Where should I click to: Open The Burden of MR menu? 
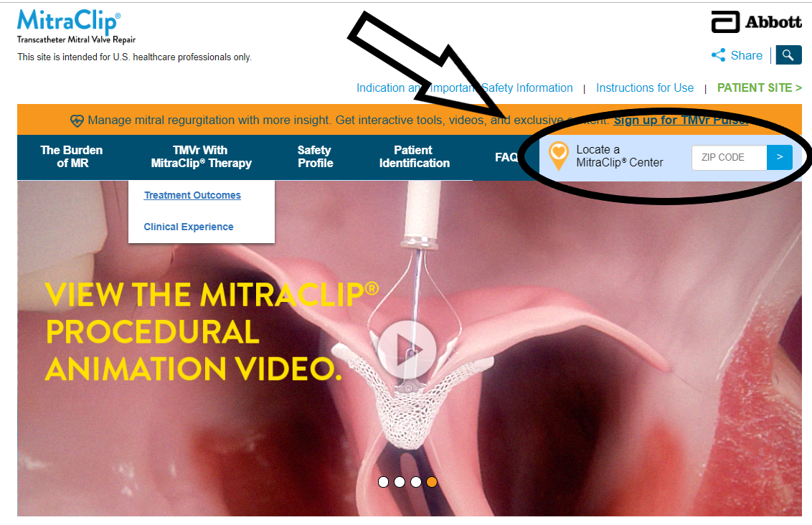click(x=72, y=156)
